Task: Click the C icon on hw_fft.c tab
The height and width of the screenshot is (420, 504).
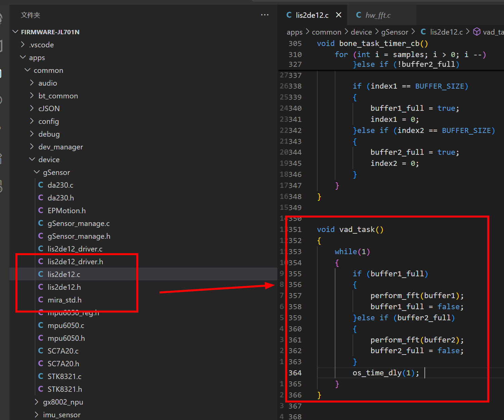Action: point(359,15)
